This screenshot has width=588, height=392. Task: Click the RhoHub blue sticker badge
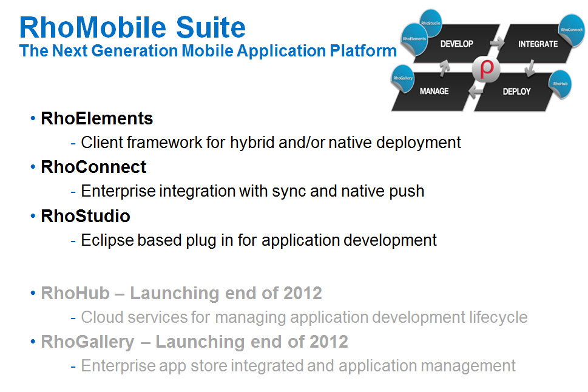[x=560, y=84]
